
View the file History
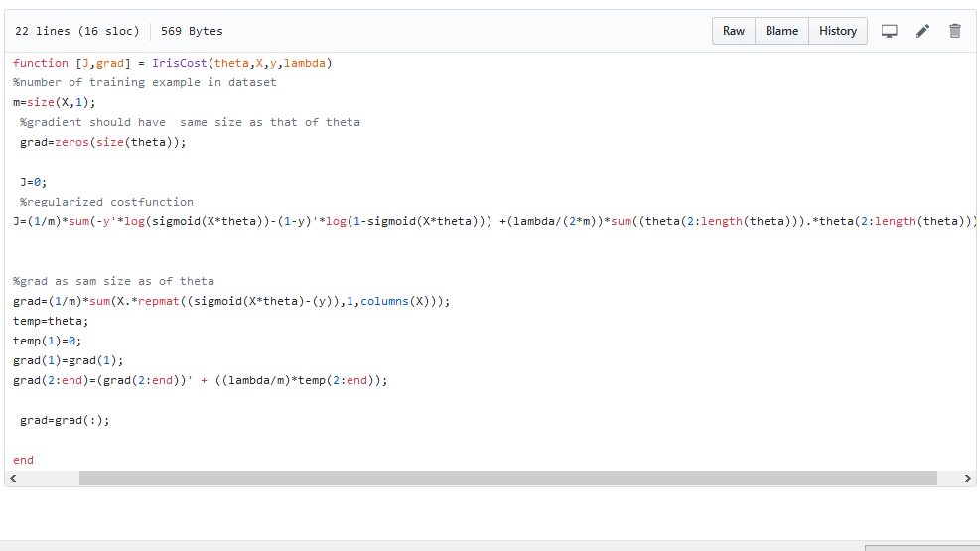pyautogui.click(x=838, y=31)
